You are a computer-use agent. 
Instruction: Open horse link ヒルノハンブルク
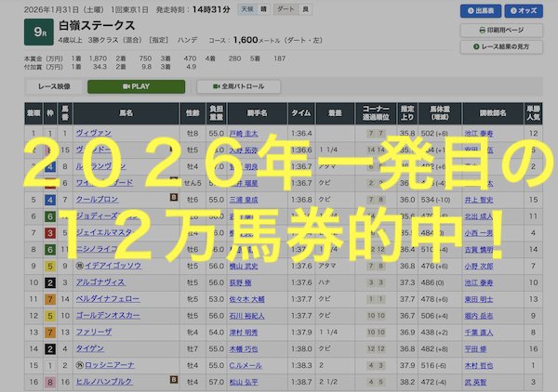coord(104,382)
